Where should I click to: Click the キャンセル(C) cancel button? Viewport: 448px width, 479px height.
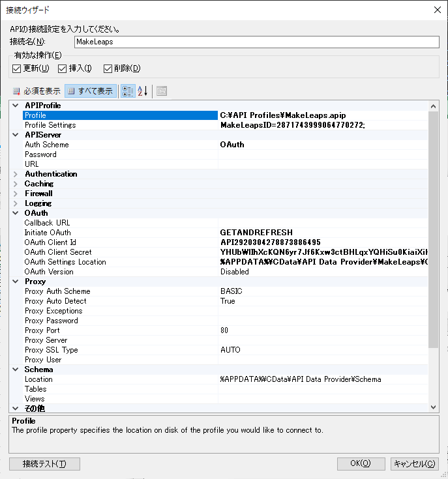415,464
